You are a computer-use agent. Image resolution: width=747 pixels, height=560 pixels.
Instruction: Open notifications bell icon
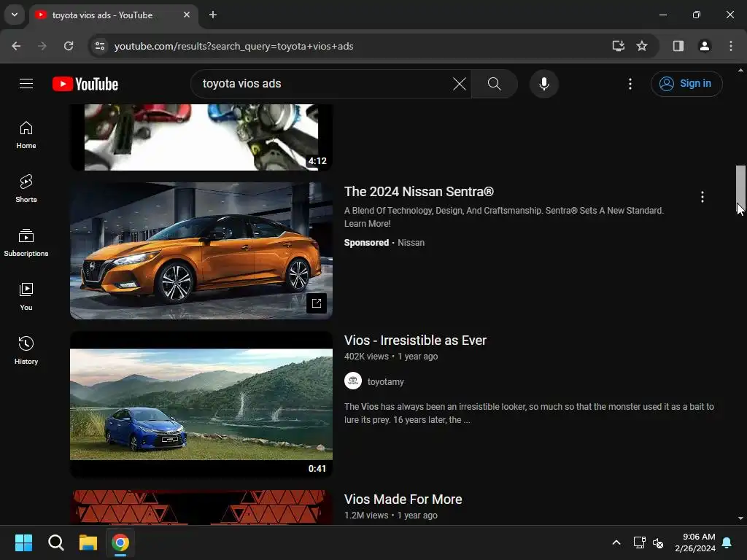coord(727,542)
